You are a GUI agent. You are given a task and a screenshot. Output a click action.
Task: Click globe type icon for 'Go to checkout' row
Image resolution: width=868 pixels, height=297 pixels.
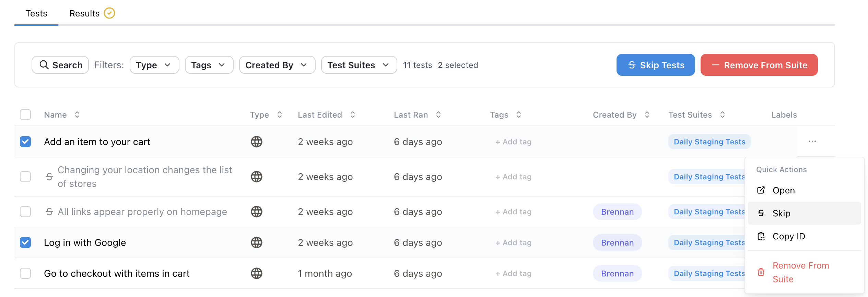[257, 273]
